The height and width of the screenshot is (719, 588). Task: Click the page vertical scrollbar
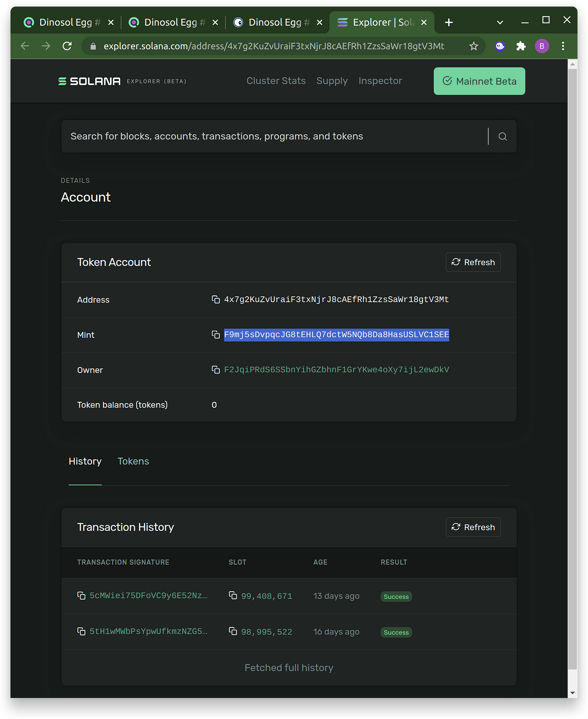click(x=572, y=370)
